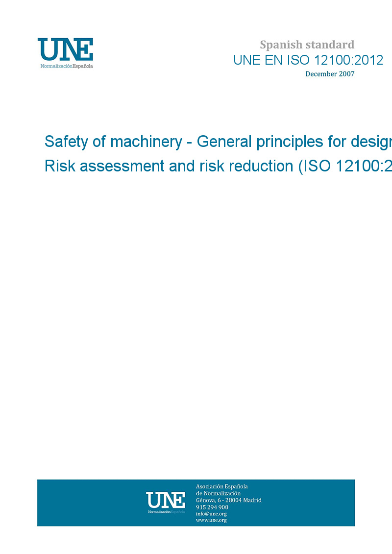Click 'Normalización Española' tagline under top logo
Screen dimensions: 392x554
coord(67,66)
